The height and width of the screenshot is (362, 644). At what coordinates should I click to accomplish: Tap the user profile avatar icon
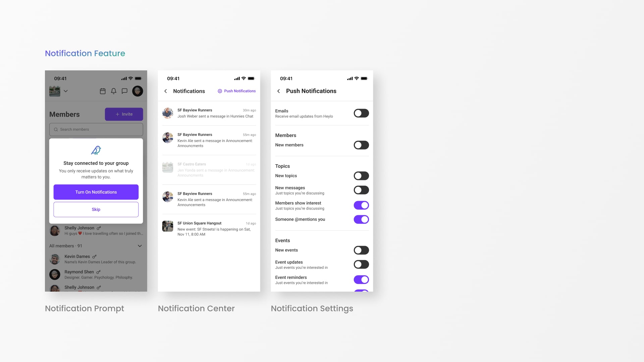[x=137, y=91]
